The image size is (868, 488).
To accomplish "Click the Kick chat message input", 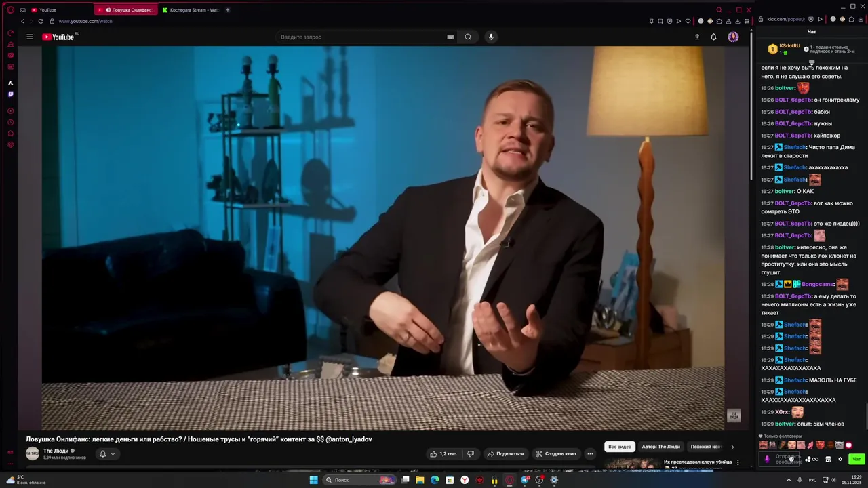I will [779, 459].
